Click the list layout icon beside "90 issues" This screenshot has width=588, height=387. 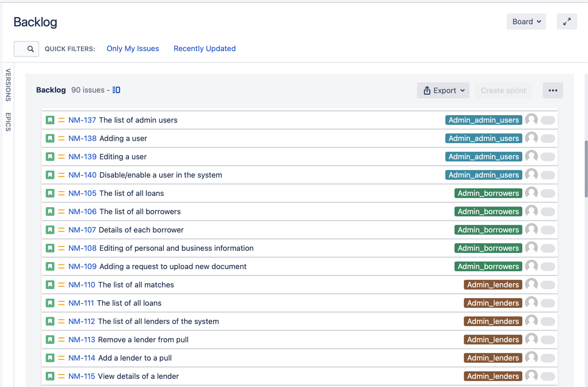point(116,90)
